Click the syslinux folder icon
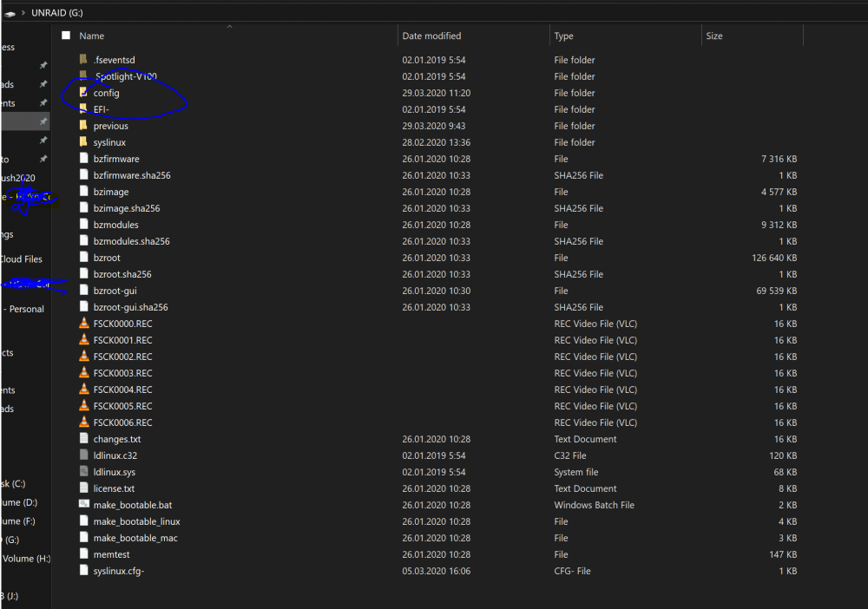Viewport: 868px width, 609px height. pos(83,142)
